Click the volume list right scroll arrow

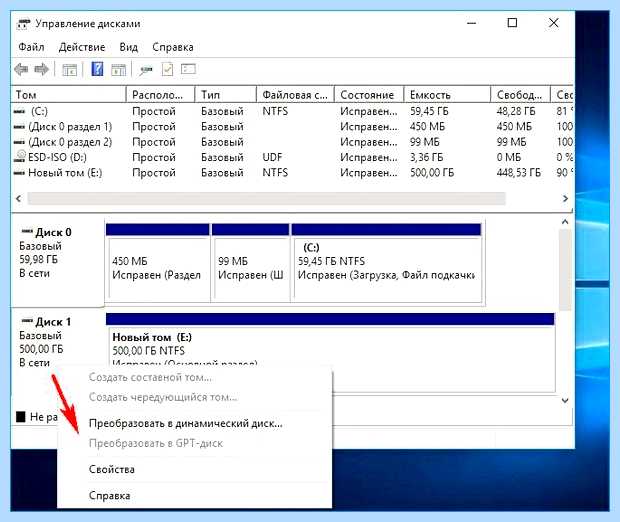[565, 199]
